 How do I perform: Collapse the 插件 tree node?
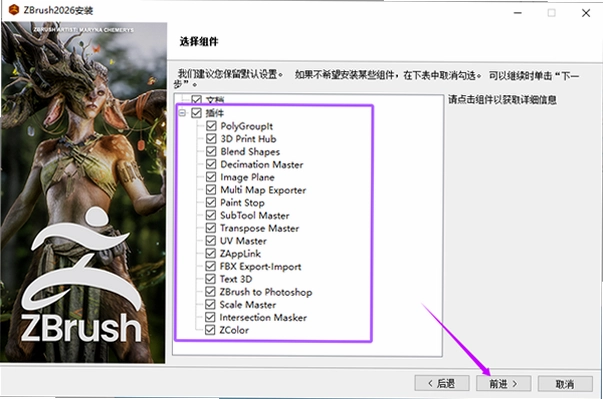pyautogui.click(x=182, y=113)
